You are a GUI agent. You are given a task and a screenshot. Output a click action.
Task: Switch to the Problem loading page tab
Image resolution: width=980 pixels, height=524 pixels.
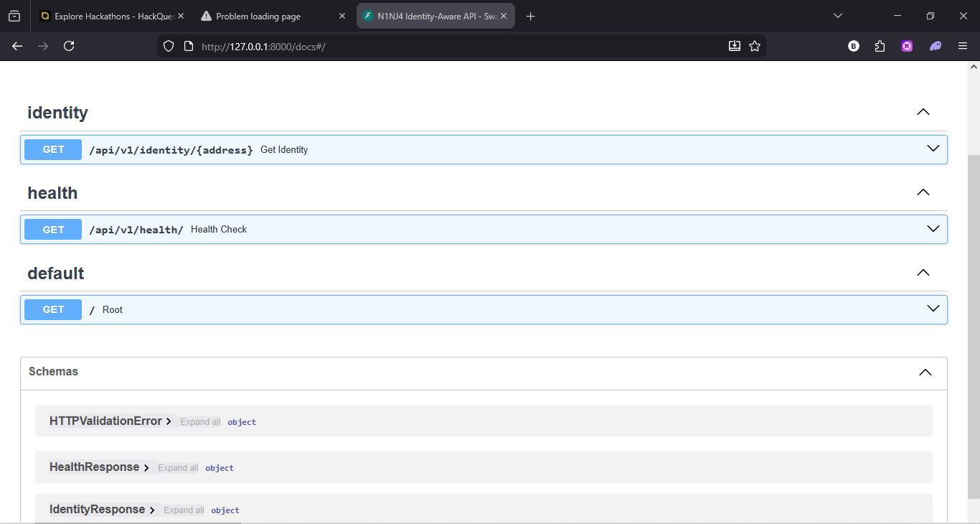click(x=265, y=17)
